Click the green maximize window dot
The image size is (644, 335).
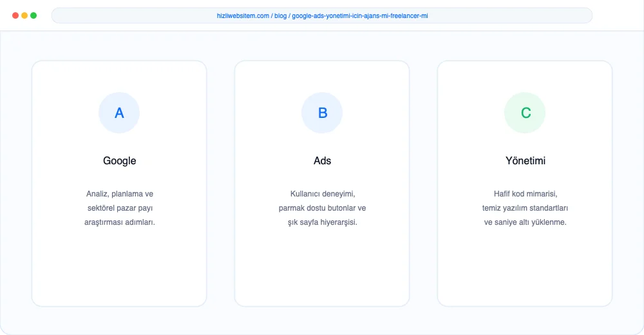click(33, 15)
